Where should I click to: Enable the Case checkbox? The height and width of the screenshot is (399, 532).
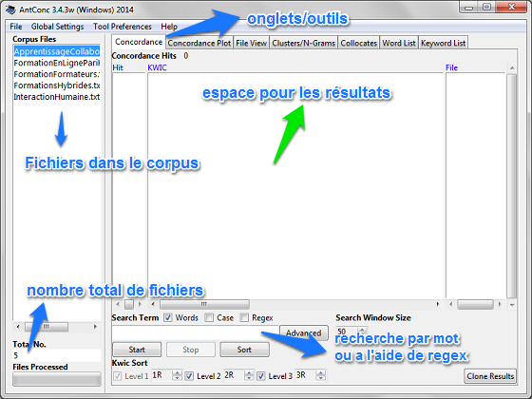click(209, 317)
